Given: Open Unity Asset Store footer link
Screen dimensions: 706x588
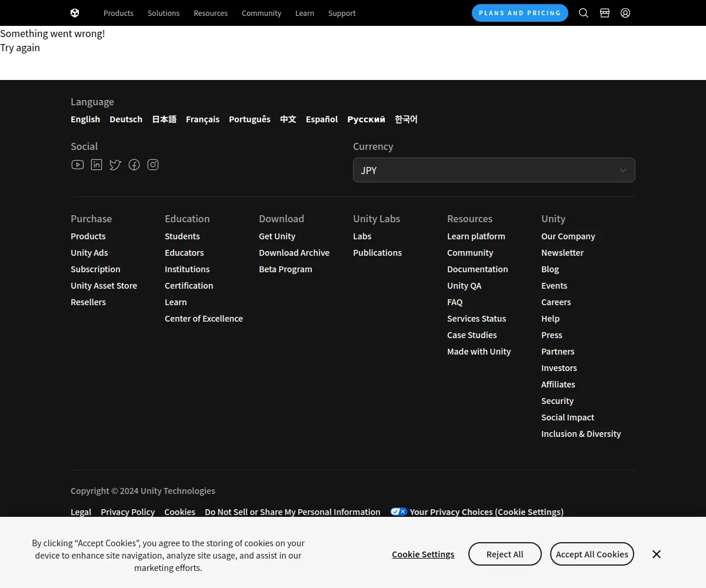Looking at the screenshot, I should click(x=104, y=285).
